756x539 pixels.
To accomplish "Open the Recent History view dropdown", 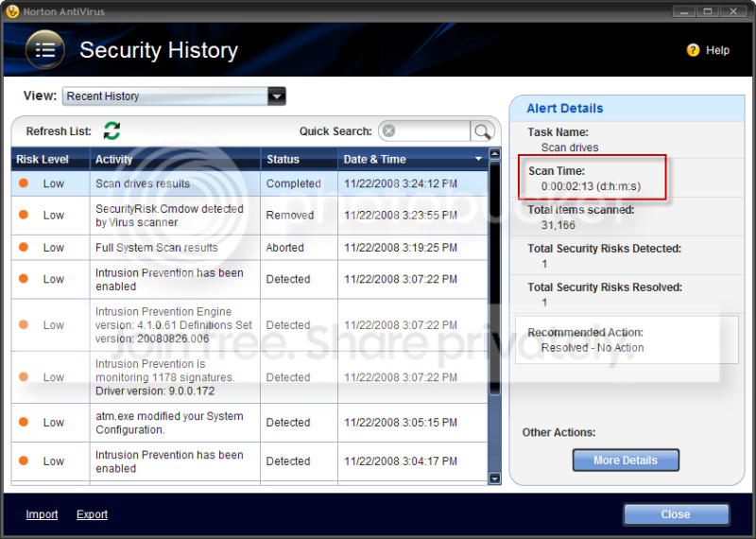I will pos(277,96).
